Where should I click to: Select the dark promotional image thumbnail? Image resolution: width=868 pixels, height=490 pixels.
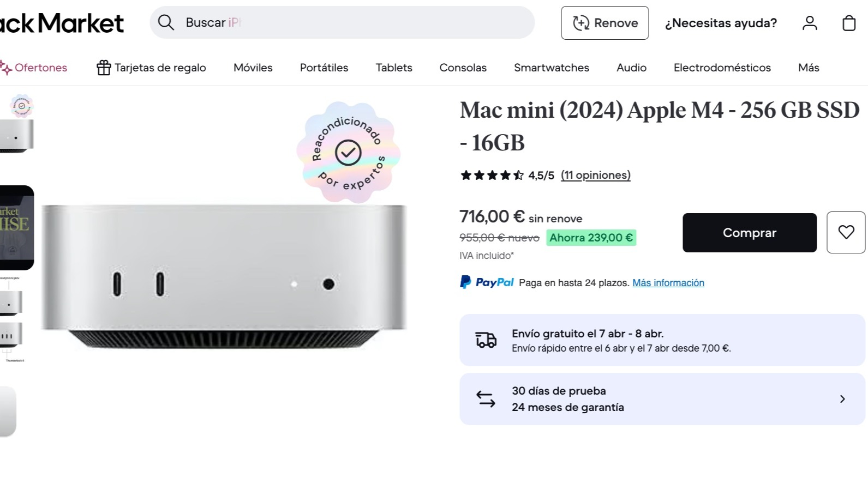(x=16, y=228)
